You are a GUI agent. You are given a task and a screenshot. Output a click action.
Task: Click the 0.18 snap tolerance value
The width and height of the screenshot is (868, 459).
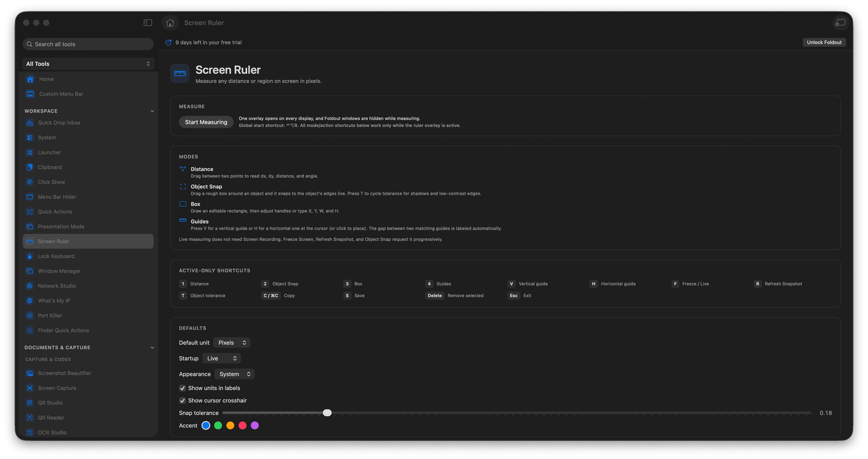coord(826,413)
